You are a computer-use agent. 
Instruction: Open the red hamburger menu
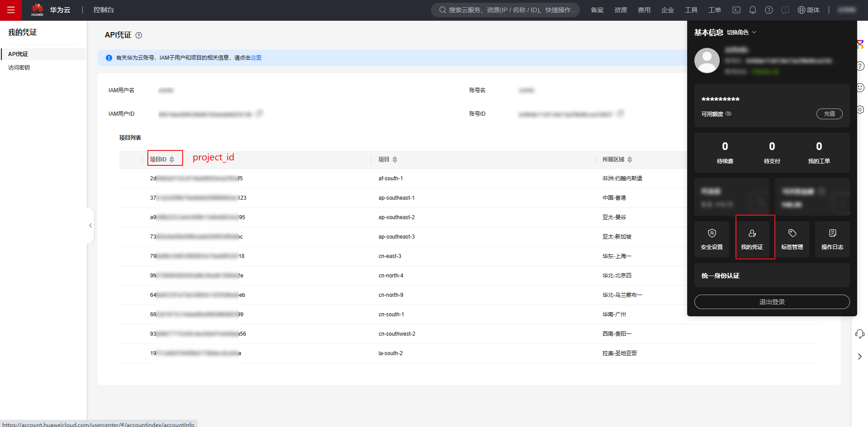pyautogui.click(x=11, y=10)
